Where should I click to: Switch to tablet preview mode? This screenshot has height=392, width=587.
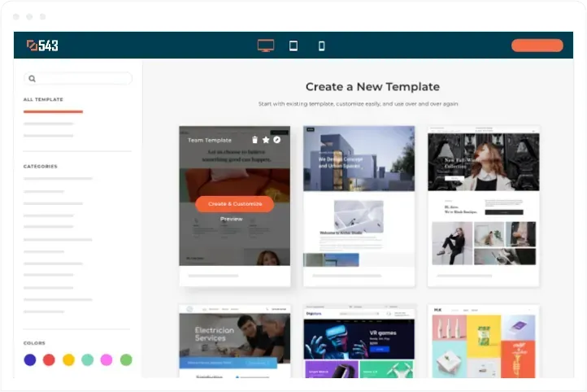(293, 46)
